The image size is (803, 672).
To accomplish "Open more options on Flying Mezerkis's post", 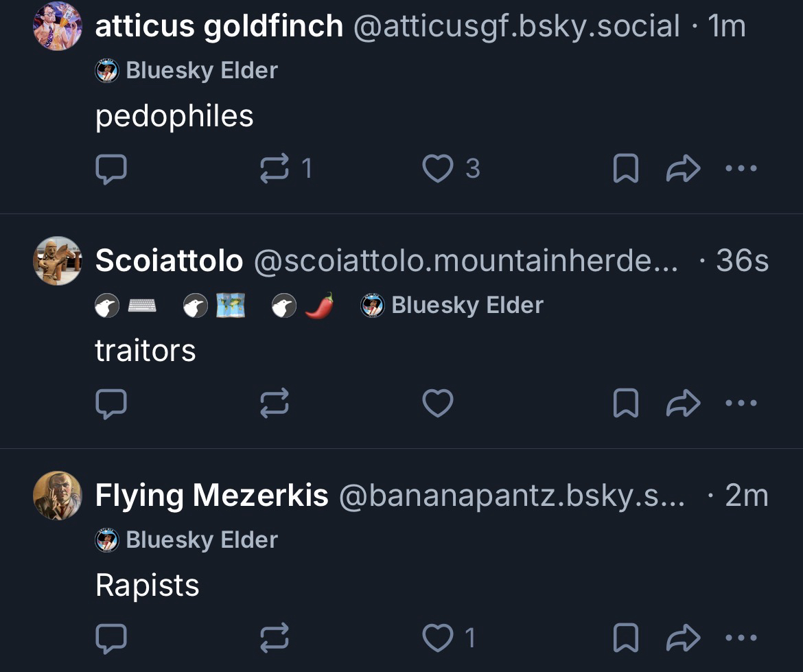I will click(741, 638).
